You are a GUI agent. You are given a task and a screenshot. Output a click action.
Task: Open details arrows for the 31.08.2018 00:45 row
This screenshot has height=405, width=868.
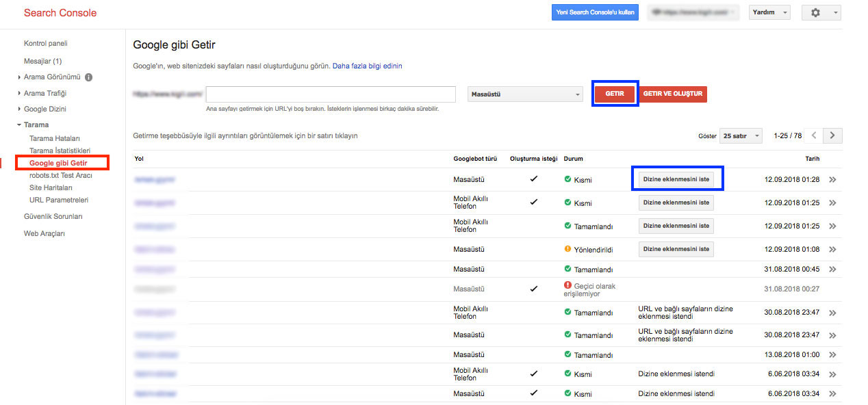(832, 270)
